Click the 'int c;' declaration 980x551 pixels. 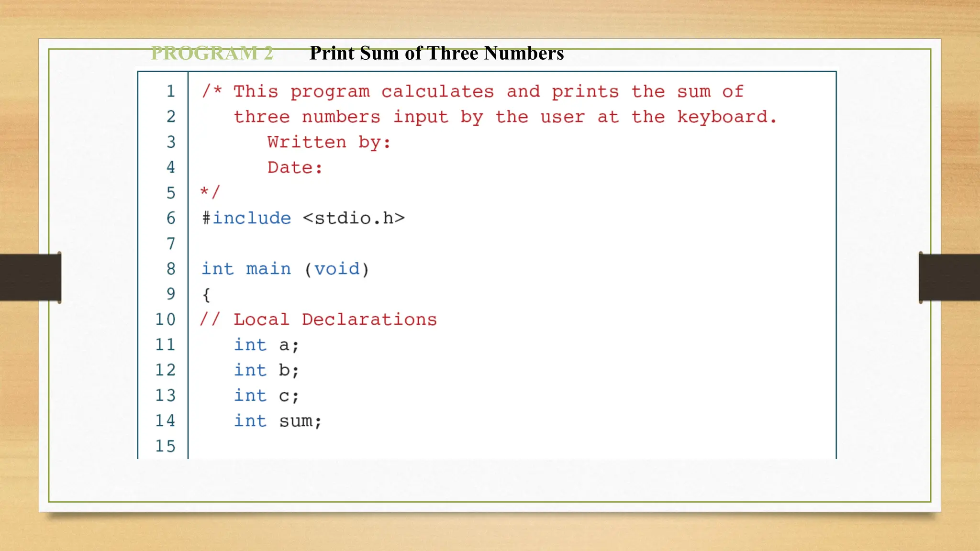tap(266, 396)
